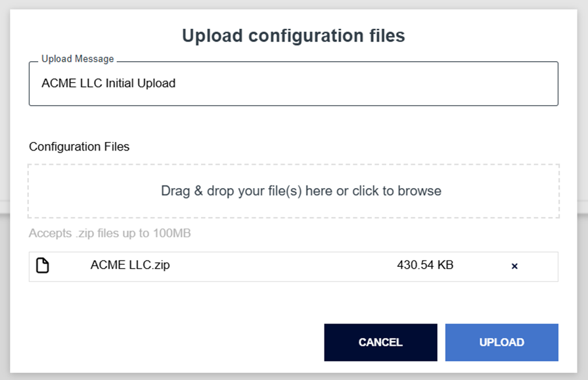Click the 'Configuration Files' section label
This screenshot has width=588, height=380.
coord(79,147)
